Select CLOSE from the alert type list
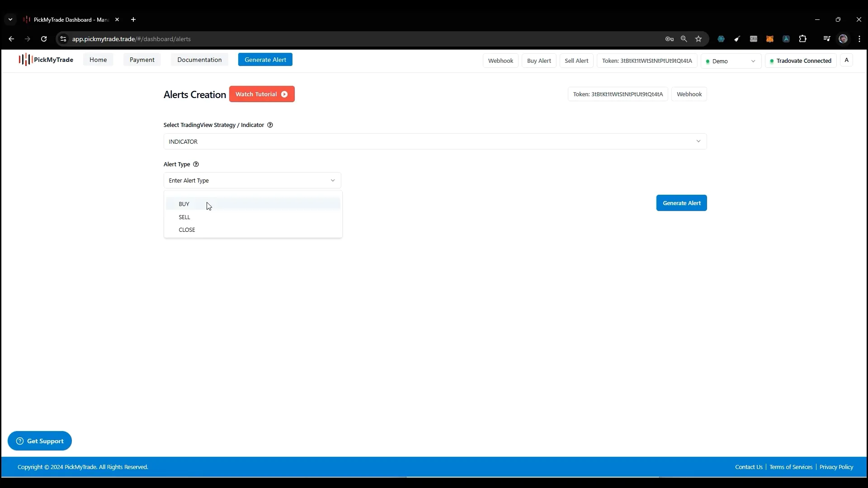Screen dimensions: 868x488 pyautogui.click(x=188, y=230)
